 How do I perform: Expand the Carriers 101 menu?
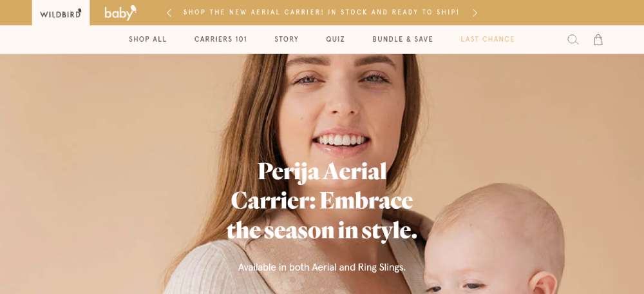(x=220, y=39)
